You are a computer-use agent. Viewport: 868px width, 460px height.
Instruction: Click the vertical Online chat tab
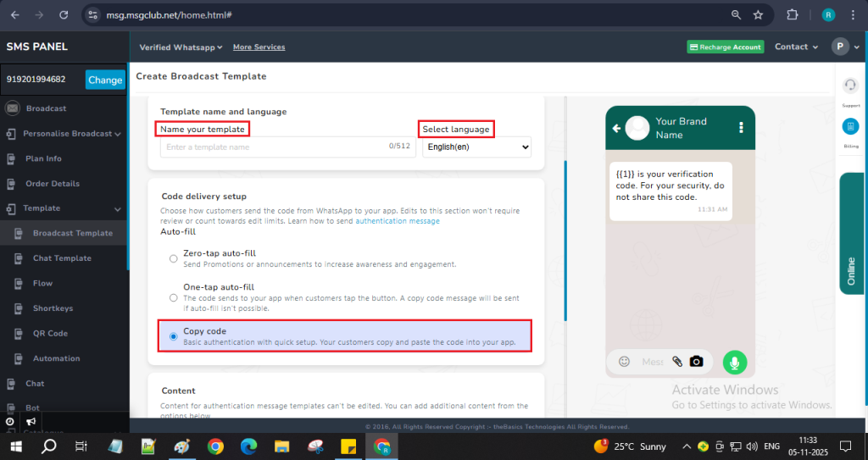click(852, 269)
